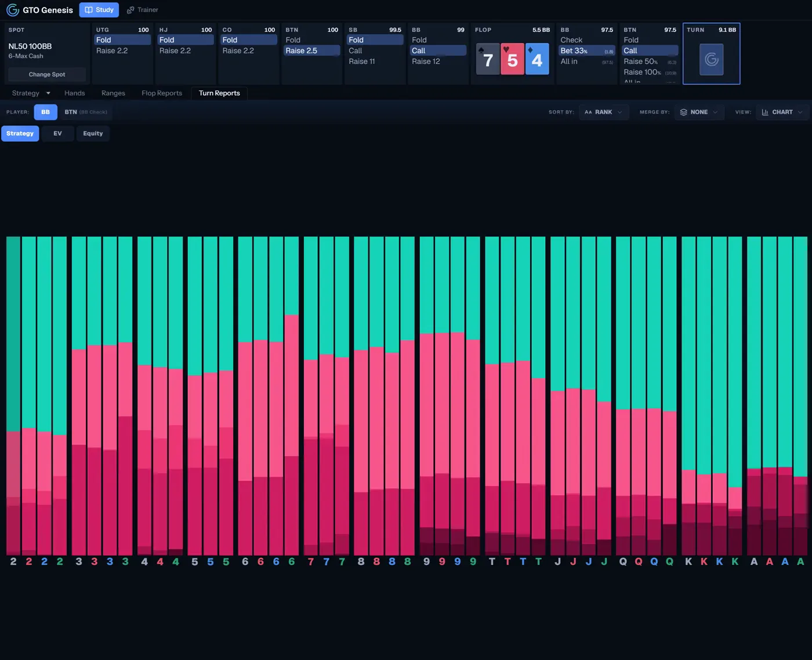This screenshot has width=812, height=660.
Task: Pick the turn card placeholder
Action: tap(711, 59)
